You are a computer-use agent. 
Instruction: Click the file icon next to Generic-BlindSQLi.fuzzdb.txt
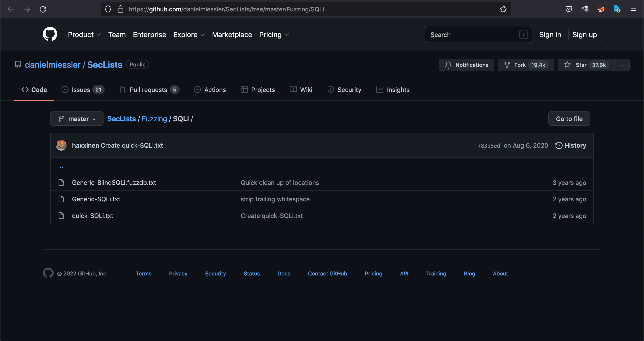[61, 182]
